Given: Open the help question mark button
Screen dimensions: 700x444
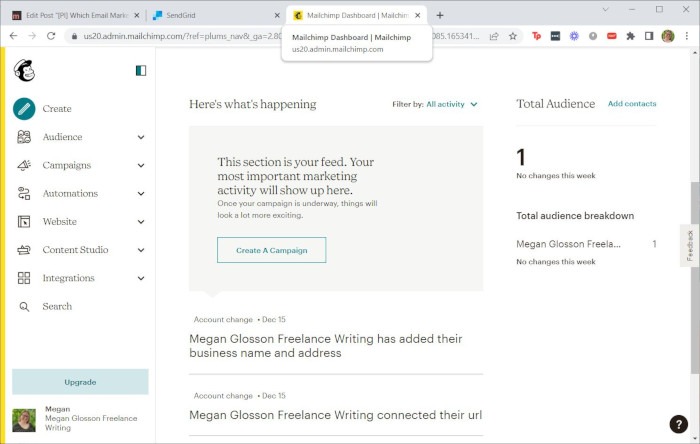Looking at the screenshot, I should (679, 424).
